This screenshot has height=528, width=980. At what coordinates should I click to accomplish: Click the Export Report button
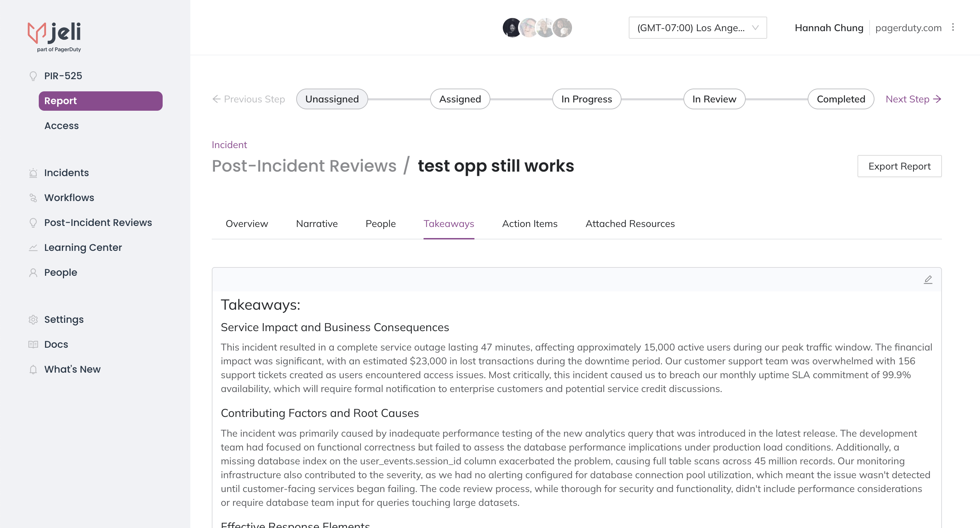tap(899, 166)
